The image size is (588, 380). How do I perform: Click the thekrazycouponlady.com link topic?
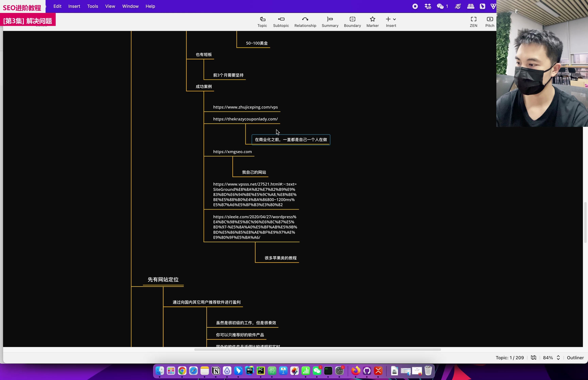(x=245, y=119)
